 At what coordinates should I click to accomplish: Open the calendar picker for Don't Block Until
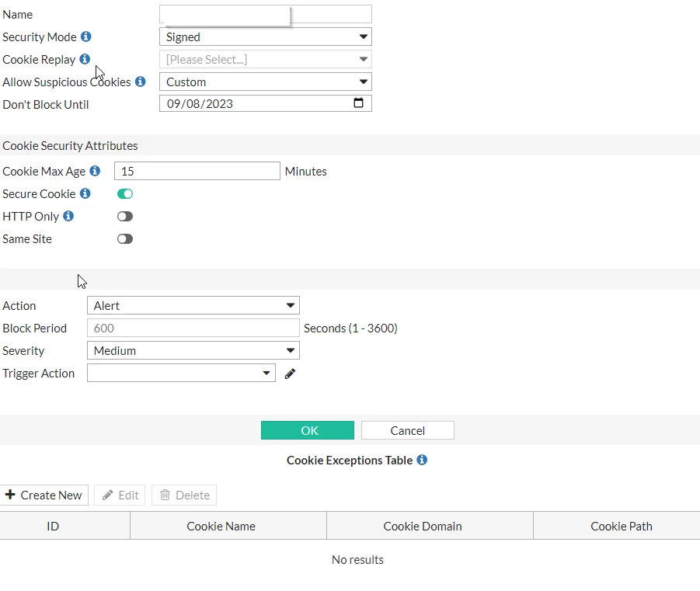point(358,103)
